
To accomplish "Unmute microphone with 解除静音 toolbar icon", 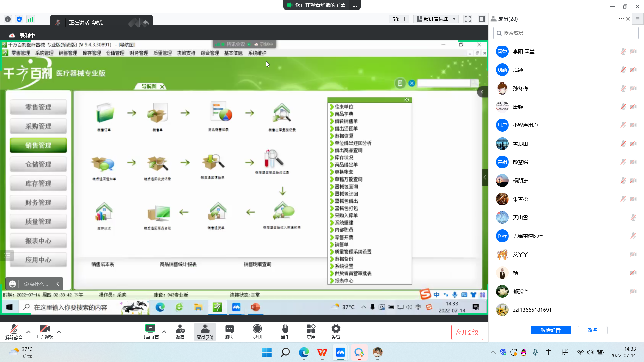I will 14,332.
